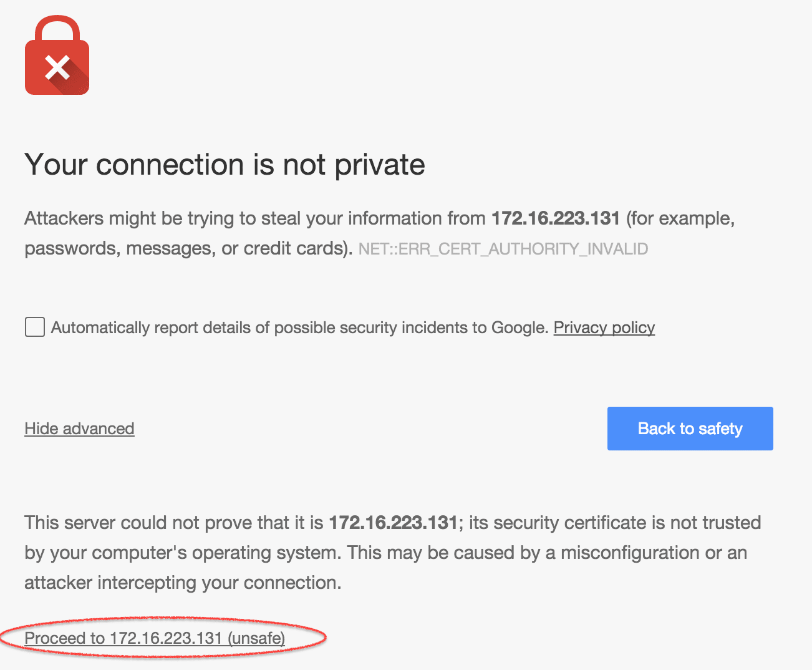This screenshot has width=812, height=670.
Task: Click the NET::ERR_CERT_AUTHORITY_INVALID error code
Action: [503, 249]
